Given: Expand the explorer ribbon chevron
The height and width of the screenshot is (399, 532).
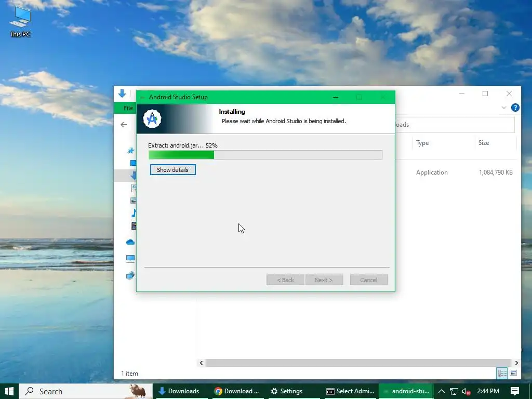Looking at the screenshot, I should click(504, 108).
